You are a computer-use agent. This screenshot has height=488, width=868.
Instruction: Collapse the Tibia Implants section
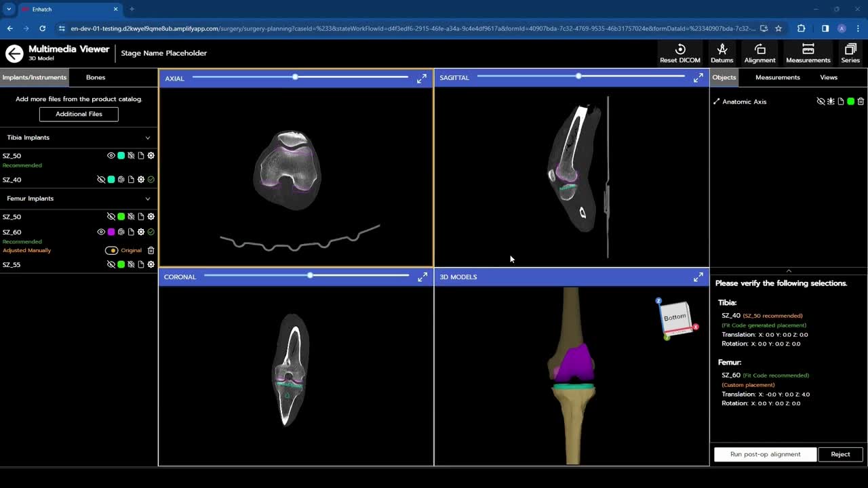tap(147, 138)
